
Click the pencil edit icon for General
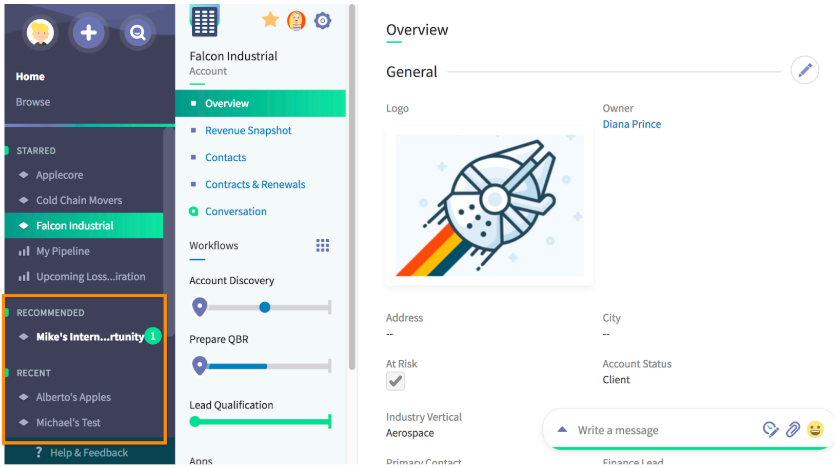pos(805,70)
